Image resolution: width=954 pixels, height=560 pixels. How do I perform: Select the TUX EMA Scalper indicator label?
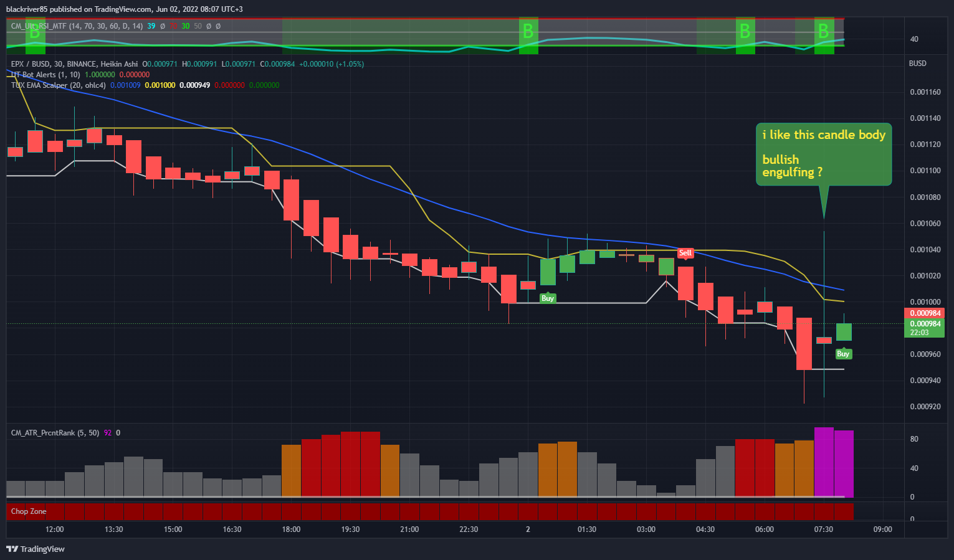click(x=58, y=85)
